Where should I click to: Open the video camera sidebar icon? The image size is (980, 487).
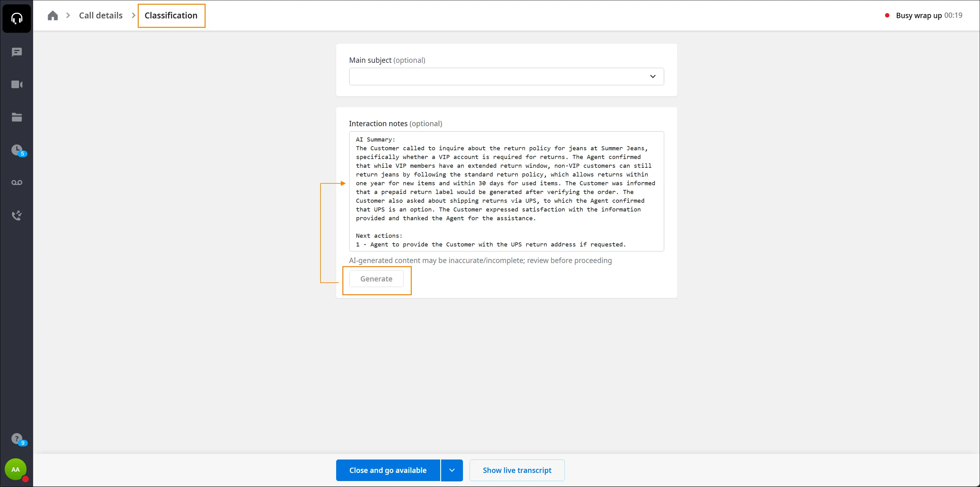pos(17,84)
